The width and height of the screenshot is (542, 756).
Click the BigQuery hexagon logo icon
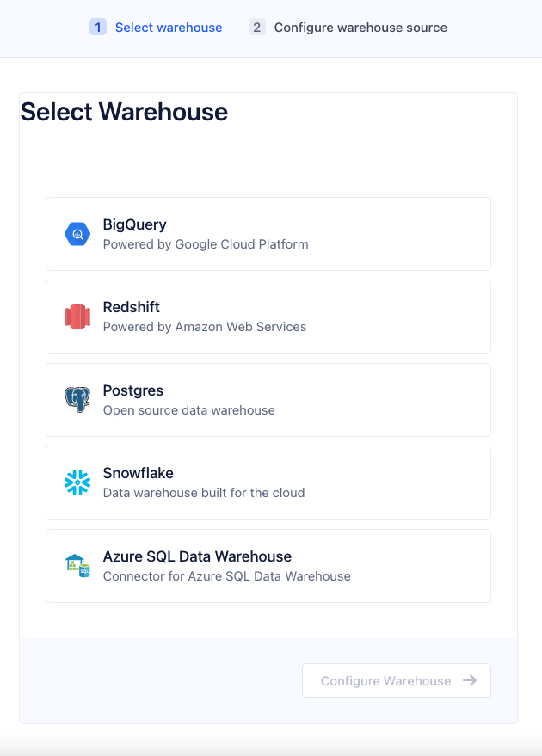click(77, 234)
